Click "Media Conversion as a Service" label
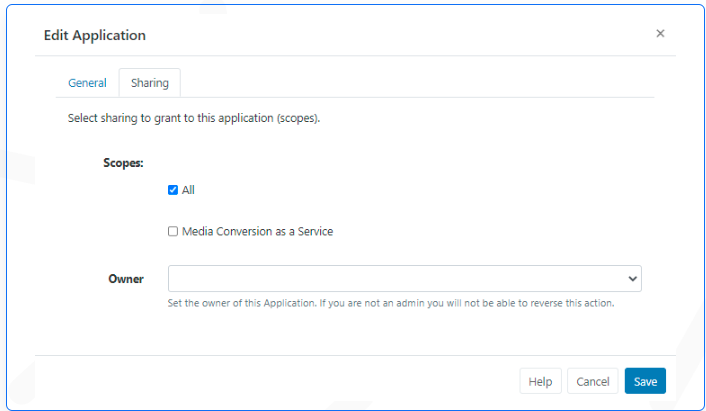Viewport: 706px width, 411px height. [x=258, y=231]
